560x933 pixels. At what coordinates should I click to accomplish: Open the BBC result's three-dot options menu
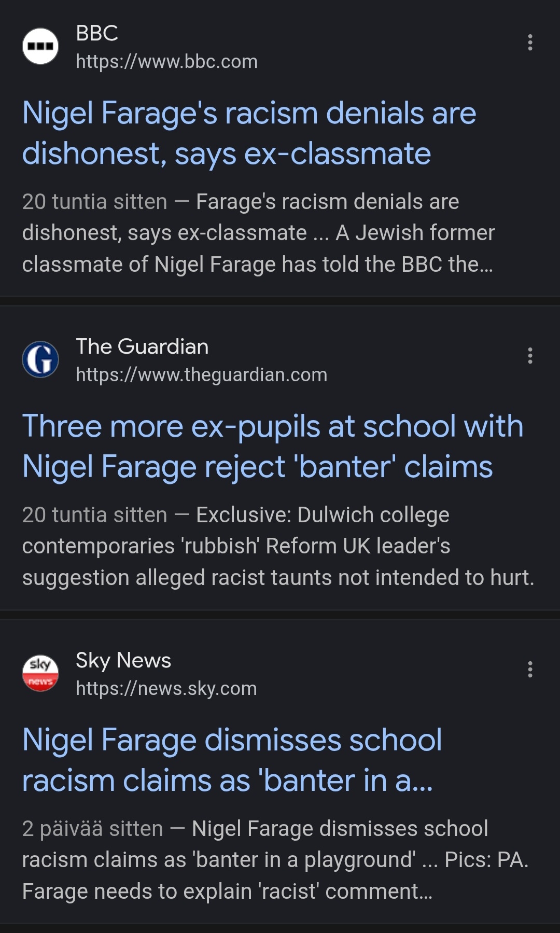click(x=529, y=43)
